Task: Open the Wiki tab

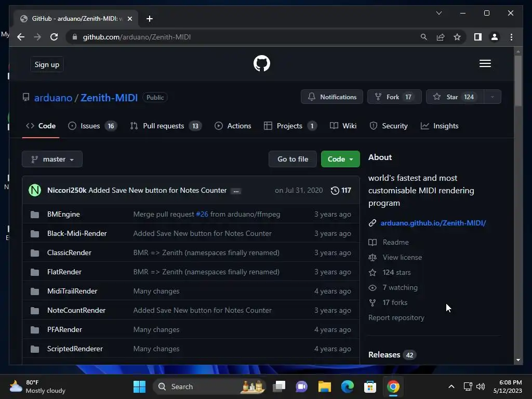Action: [x=343, y=126]
